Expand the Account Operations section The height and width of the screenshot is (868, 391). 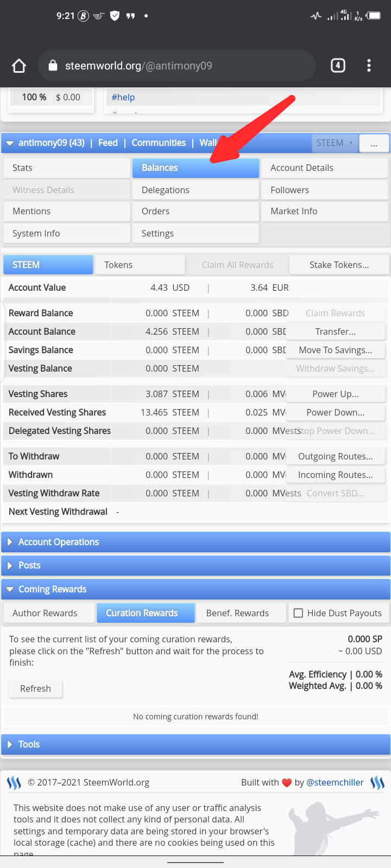tap(195, 542)
